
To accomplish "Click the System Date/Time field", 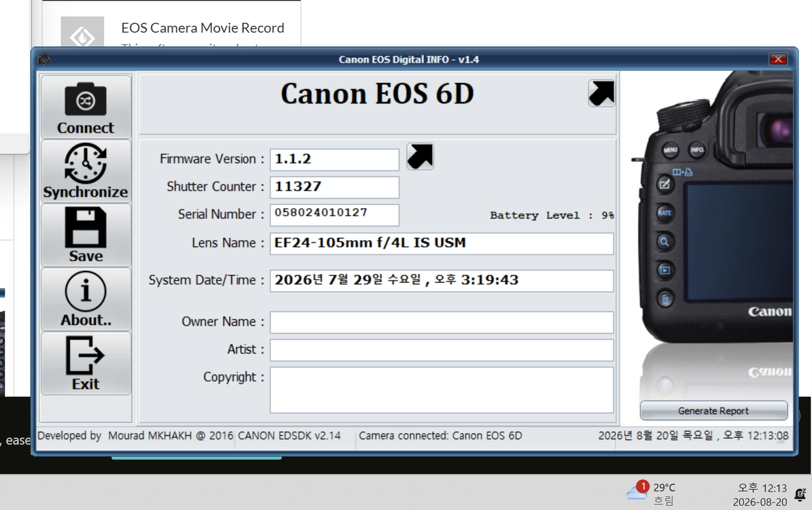I will pyautogui.click(x=442, y=280).
